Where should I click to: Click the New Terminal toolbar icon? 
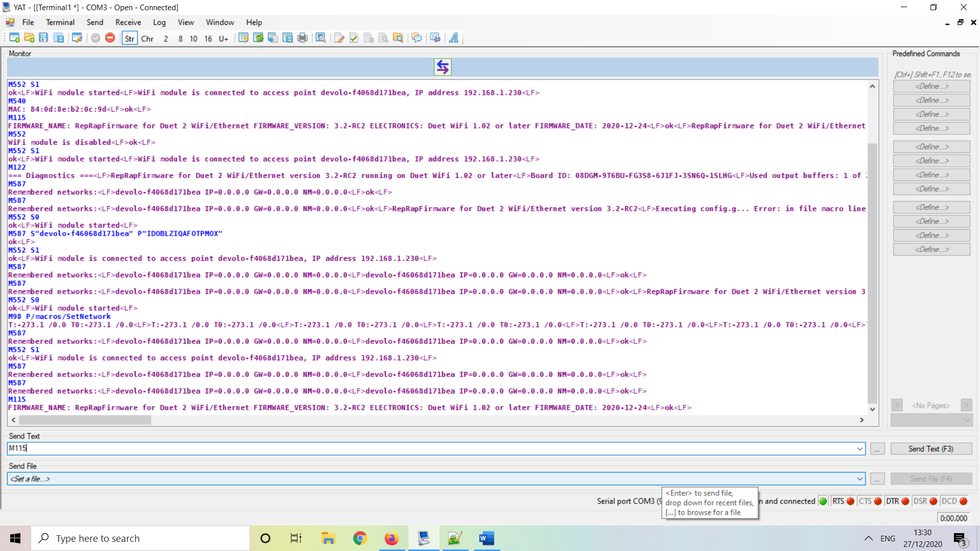[14, 38]
